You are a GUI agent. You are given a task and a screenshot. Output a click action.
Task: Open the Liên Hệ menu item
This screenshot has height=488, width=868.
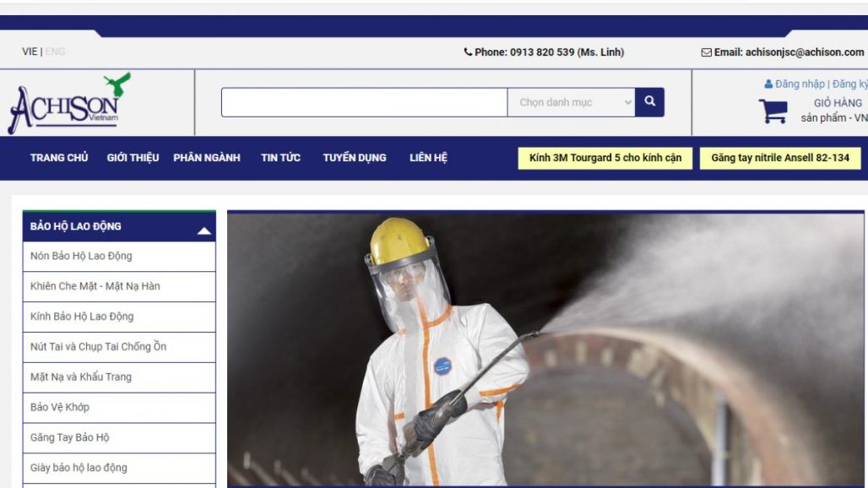point(428,158)
